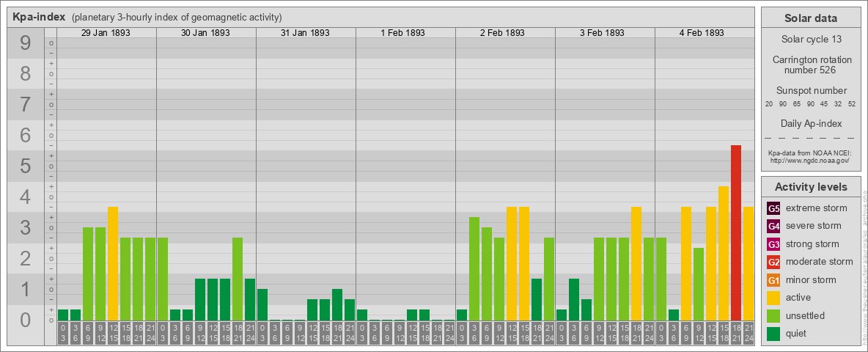Click the 'unsettled' legend label

point(806,315)
